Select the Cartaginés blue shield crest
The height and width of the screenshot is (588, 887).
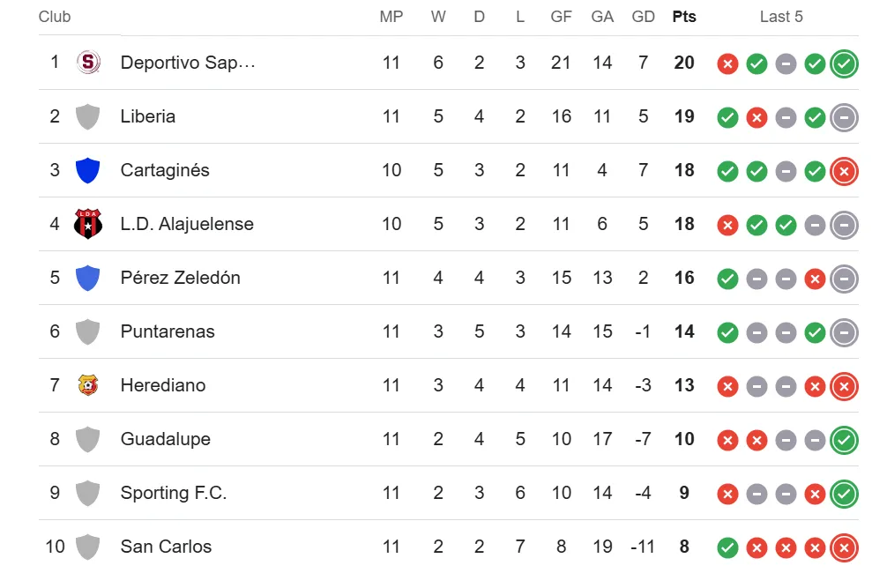click(88, 170)
